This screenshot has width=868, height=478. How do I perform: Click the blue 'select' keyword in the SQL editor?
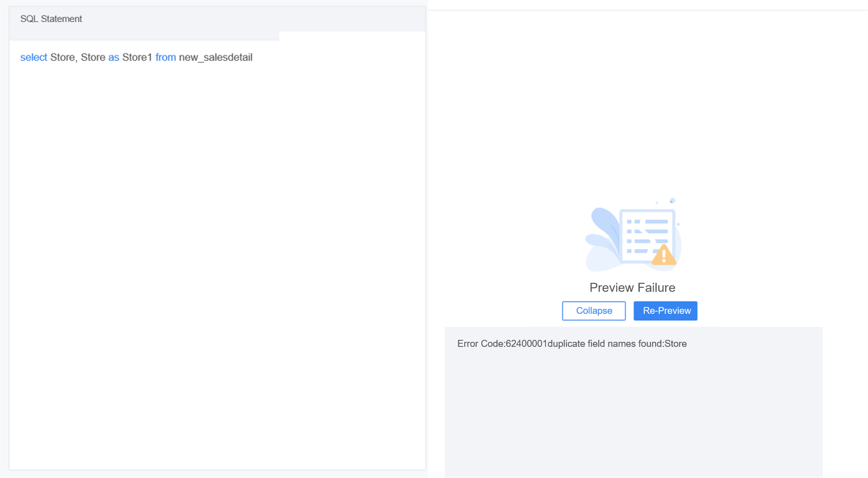click(33, 57)
